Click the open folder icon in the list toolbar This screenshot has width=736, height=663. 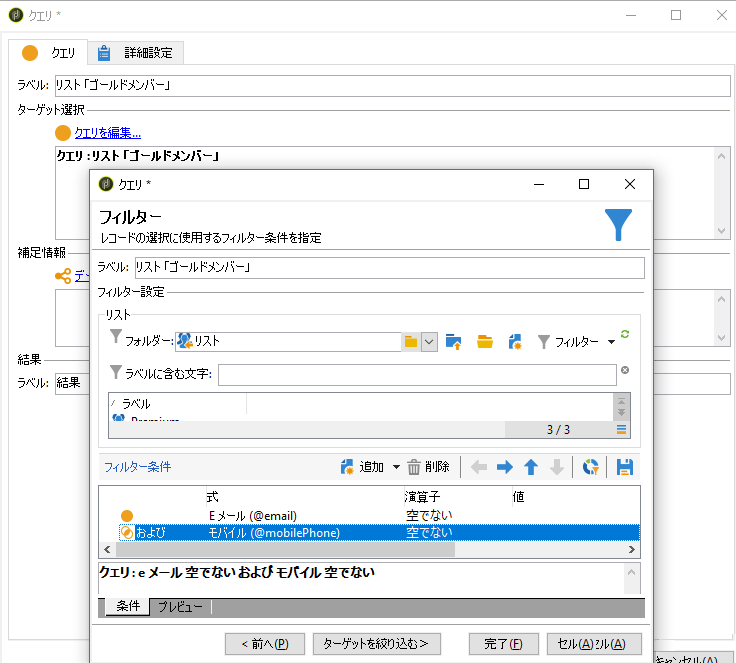click(484, 342)
